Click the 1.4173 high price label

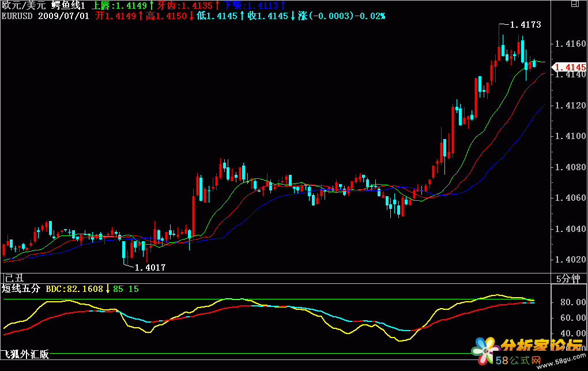(x=525, y=25)
